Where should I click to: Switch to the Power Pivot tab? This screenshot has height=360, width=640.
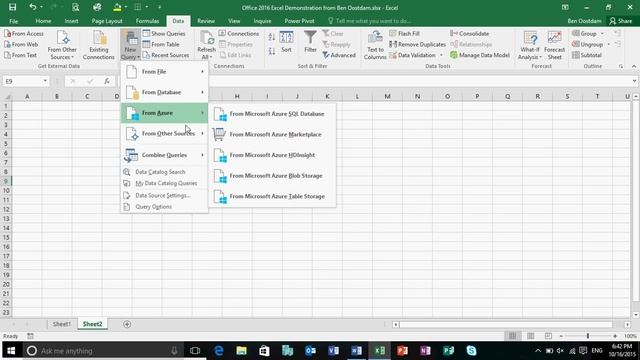[x=299, y=21]
